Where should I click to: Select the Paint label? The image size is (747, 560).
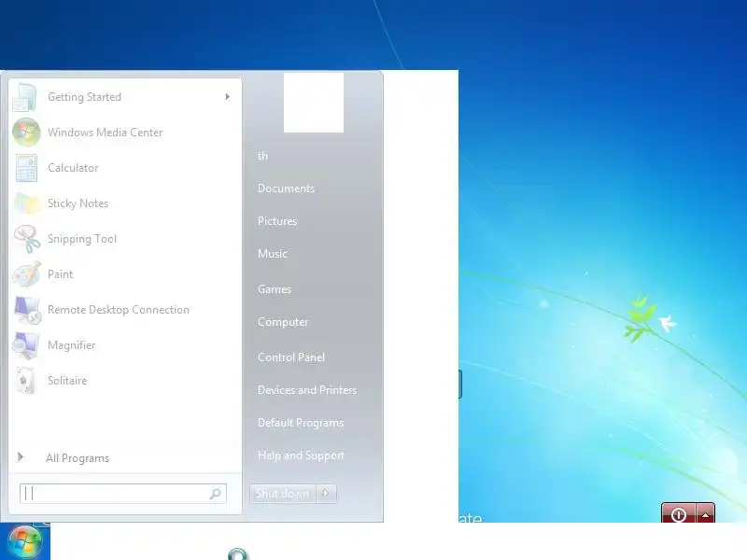[x=60, y=274]
